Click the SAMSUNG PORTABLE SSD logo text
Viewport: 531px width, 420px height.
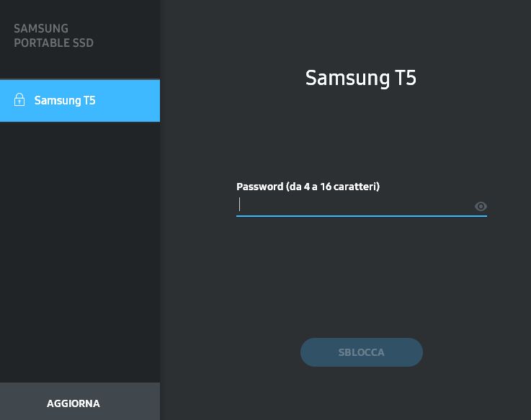pos(53,35)
